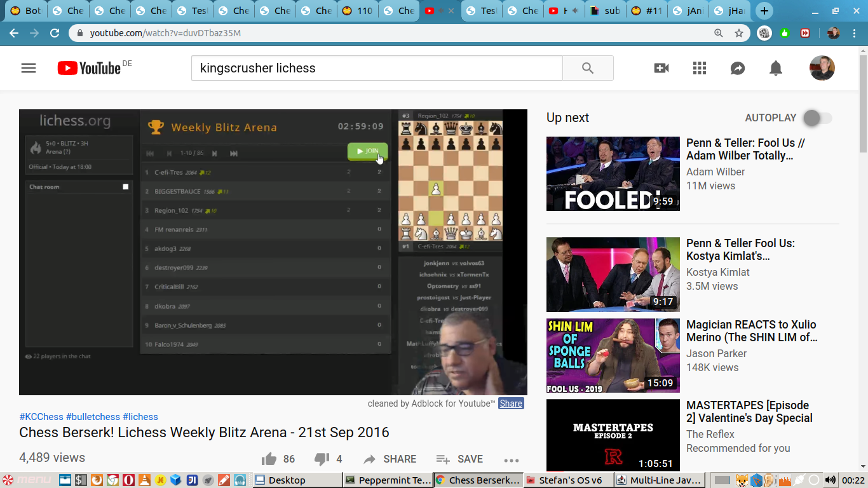Image resolution: width=868 pixels, height=488 pixels.
Task: Click in the YouTube search field
Action: (376, 68)
